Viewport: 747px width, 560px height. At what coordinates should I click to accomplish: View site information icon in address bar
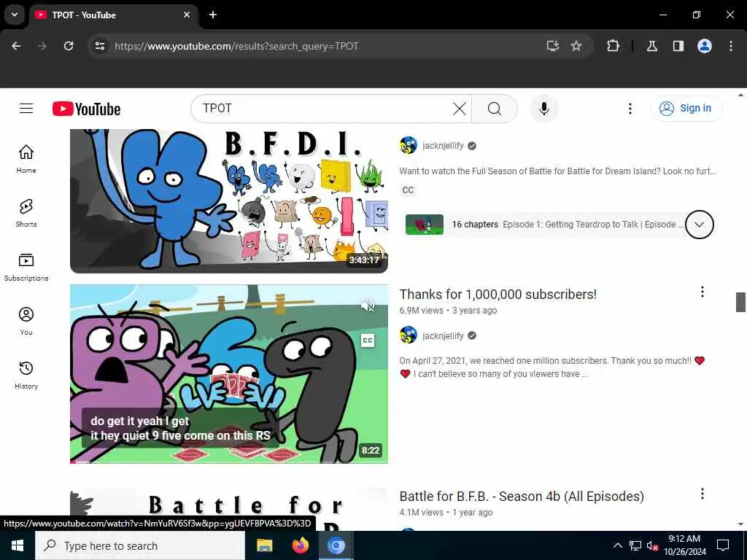(x=99, y=46)
